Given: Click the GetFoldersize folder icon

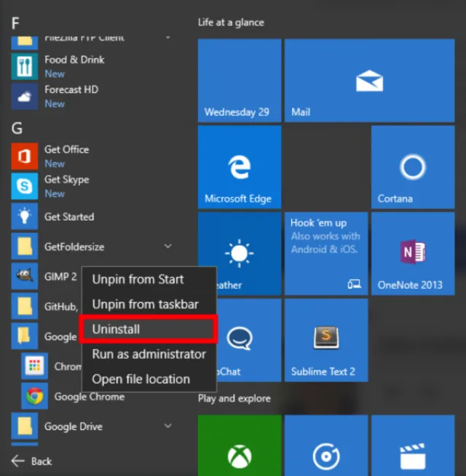Looking at the screenshot, I should pyautogui.click(x=25, y=246).
